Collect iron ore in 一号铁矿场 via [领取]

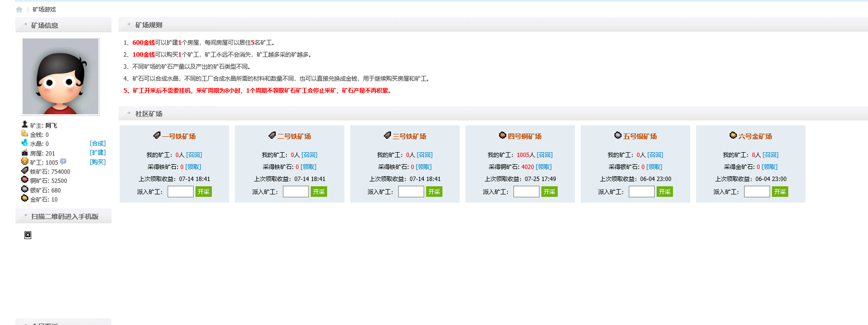tap(193, 167)
